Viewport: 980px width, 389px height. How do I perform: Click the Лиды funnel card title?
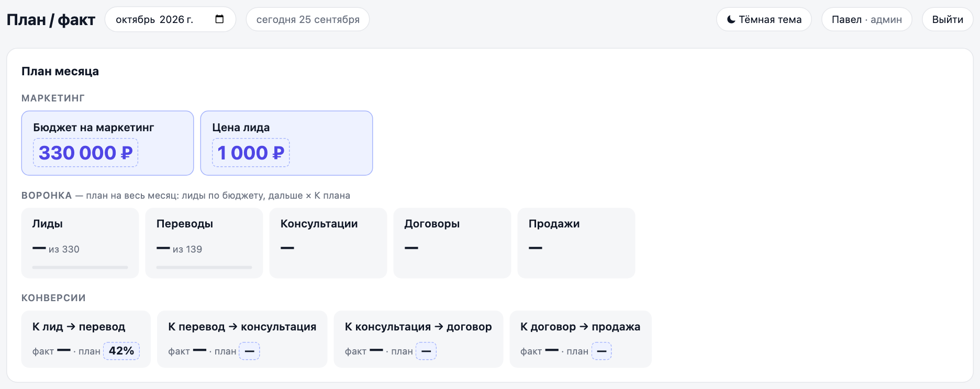point(48,224)
